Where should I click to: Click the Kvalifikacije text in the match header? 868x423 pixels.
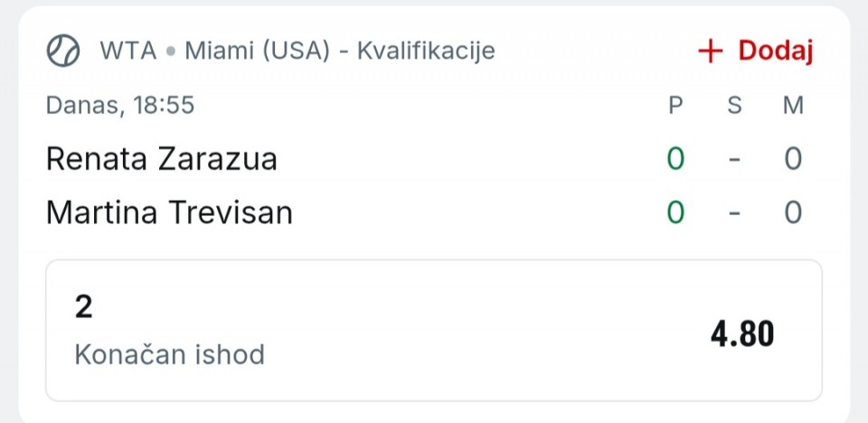(426, 51)
